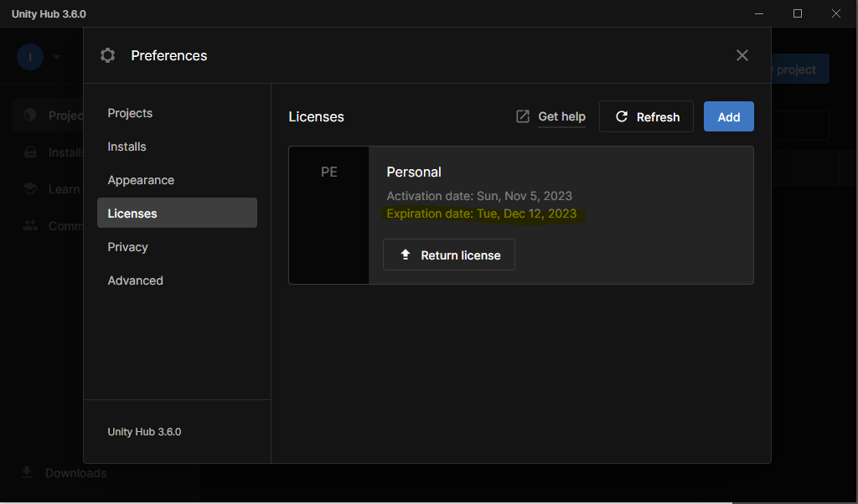Go to the Advanced preferences

pyautogui.click(x=177, y=280)
